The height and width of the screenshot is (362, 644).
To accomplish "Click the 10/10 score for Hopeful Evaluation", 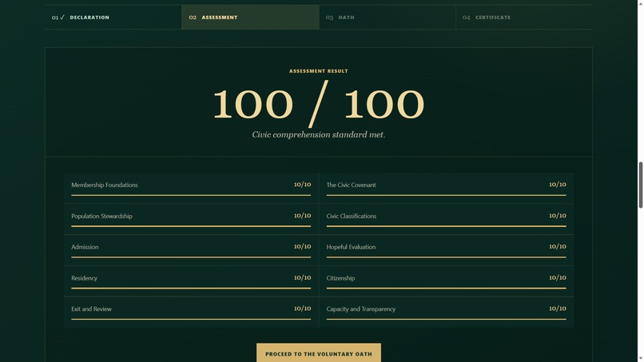I will (558, 247).
